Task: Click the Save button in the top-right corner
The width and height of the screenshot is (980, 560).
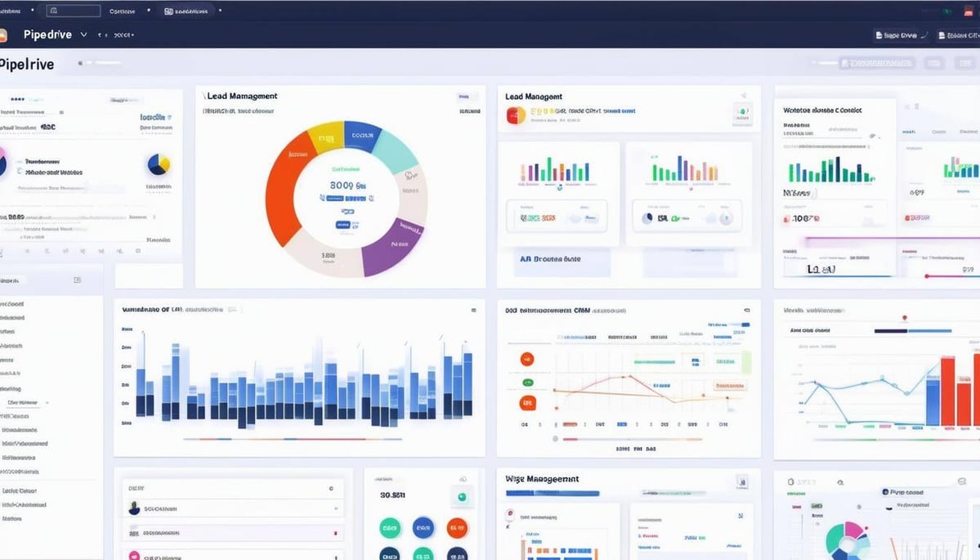Action: 897,35
